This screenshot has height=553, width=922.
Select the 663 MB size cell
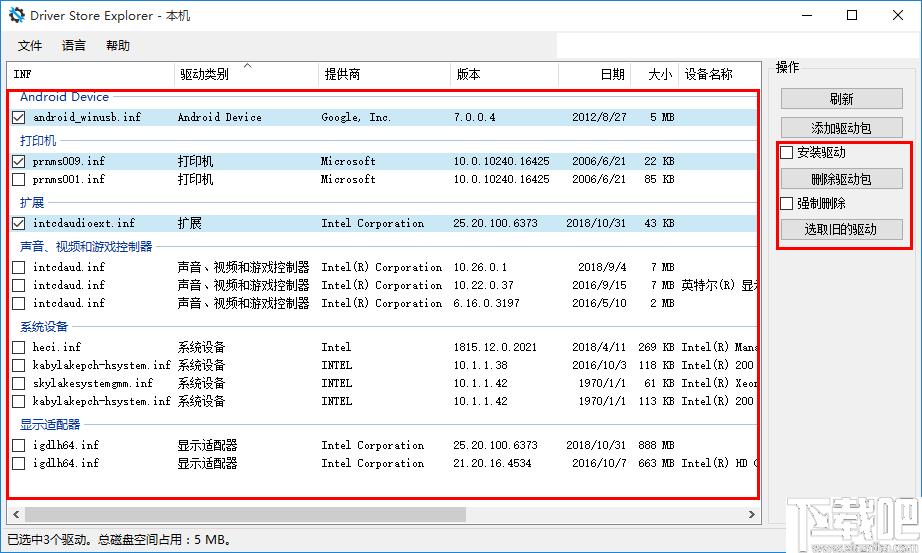click(656, 464)
